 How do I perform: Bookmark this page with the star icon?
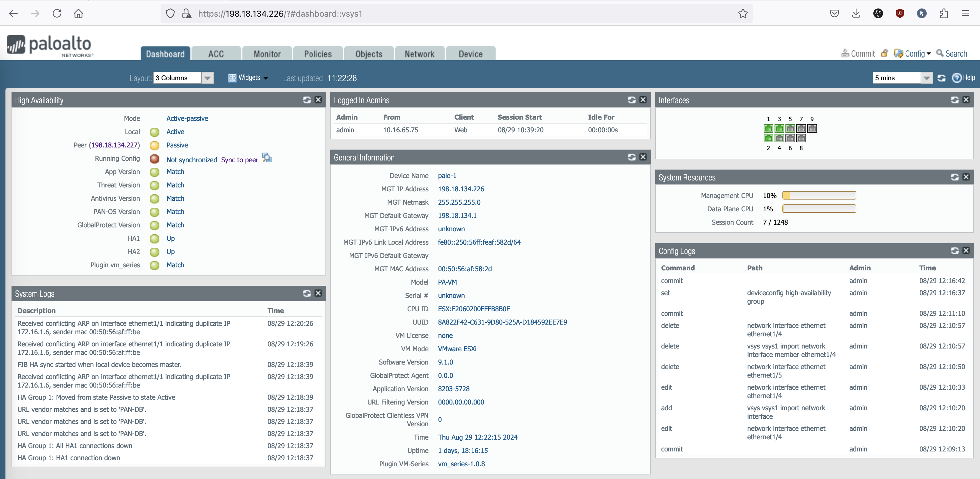click(x=743, y=14)
